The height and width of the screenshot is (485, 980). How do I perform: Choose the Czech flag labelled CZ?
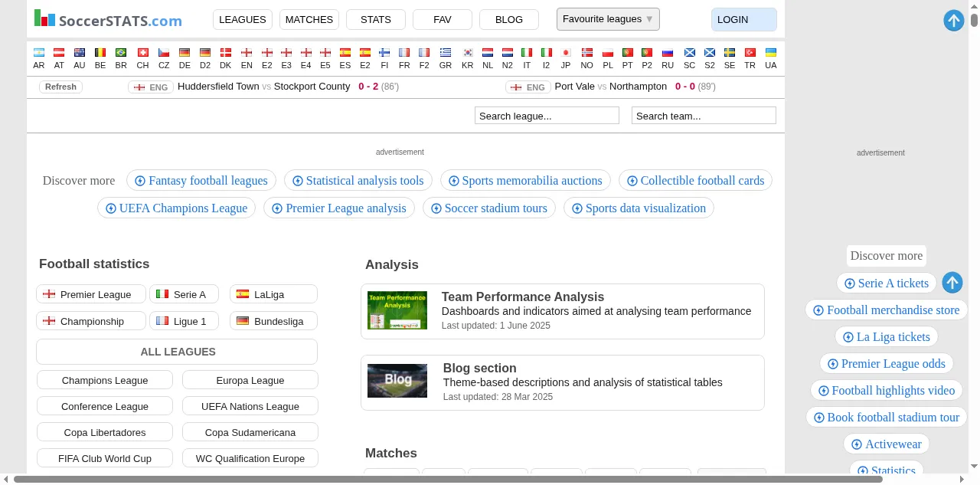164,53
